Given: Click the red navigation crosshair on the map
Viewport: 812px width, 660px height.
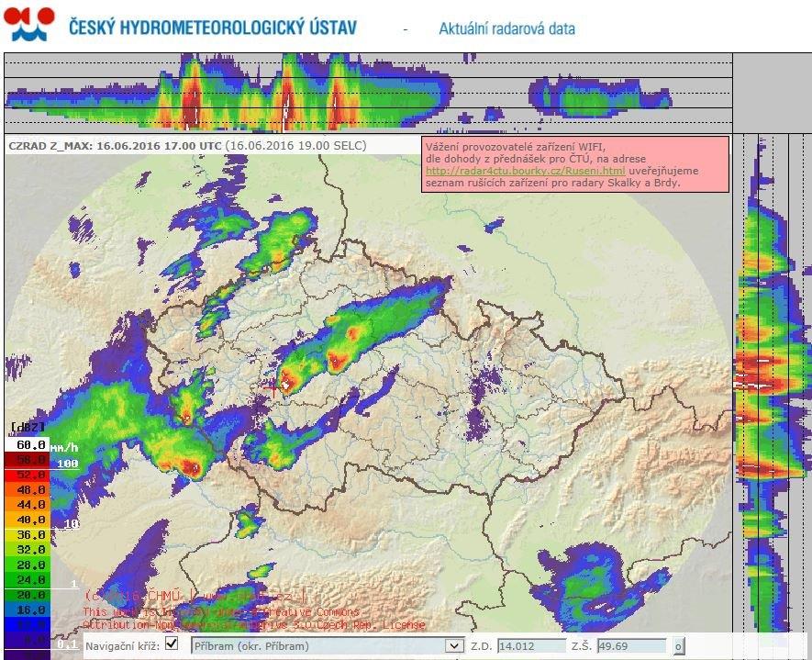Looking at the screenshot, I should (x=275, y=389).
